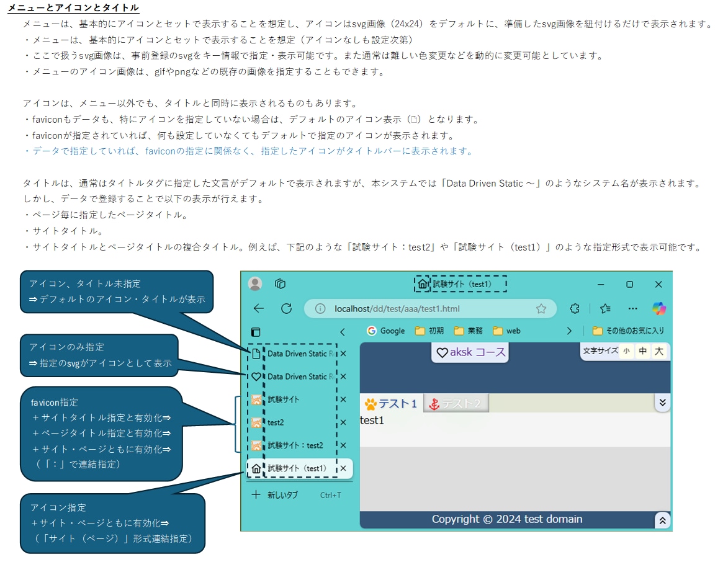Open the web bookmarks folder
The image size is (728, 575).
506,331
